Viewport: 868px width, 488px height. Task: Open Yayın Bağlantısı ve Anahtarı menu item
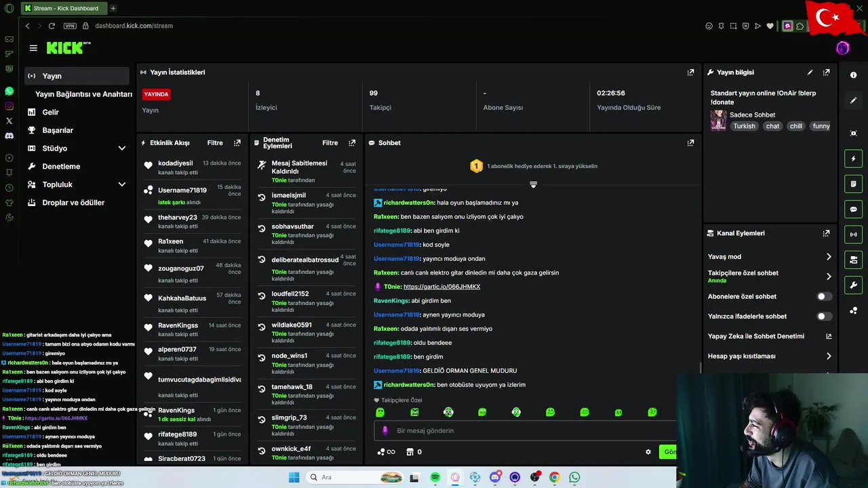83,94
